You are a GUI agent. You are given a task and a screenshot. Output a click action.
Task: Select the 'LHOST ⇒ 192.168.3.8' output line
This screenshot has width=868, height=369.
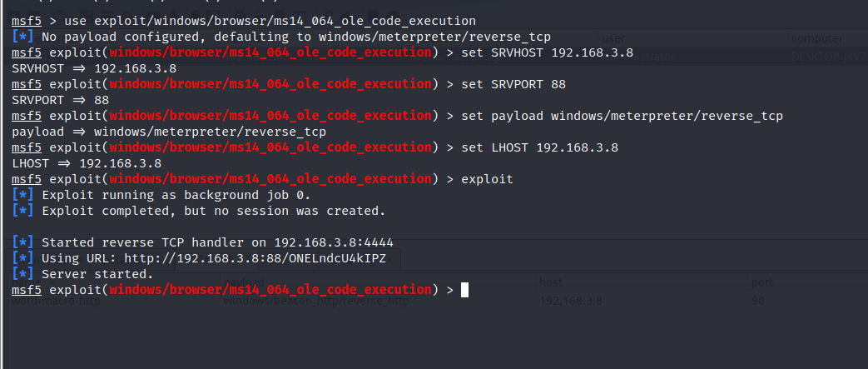[x=87, y=163]
